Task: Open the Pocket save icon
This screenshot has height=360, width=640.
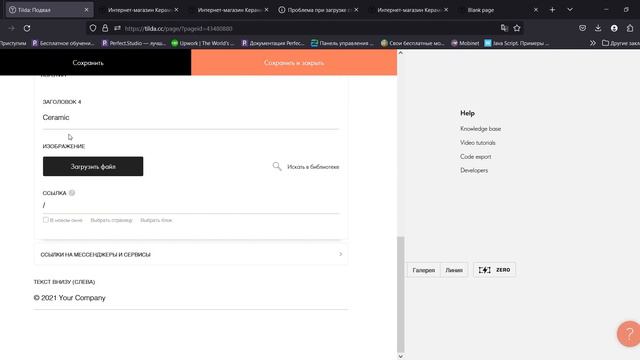Action: tap(582, 28)
